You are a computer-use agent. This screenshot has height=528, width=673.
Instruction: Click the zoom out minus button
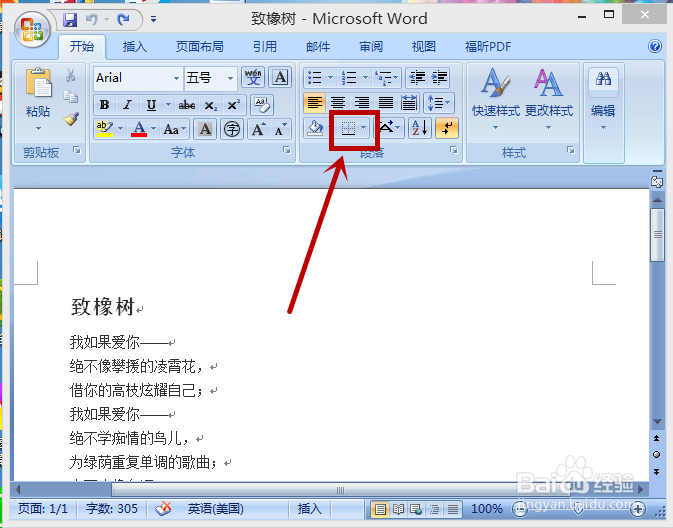click(520, 510)
